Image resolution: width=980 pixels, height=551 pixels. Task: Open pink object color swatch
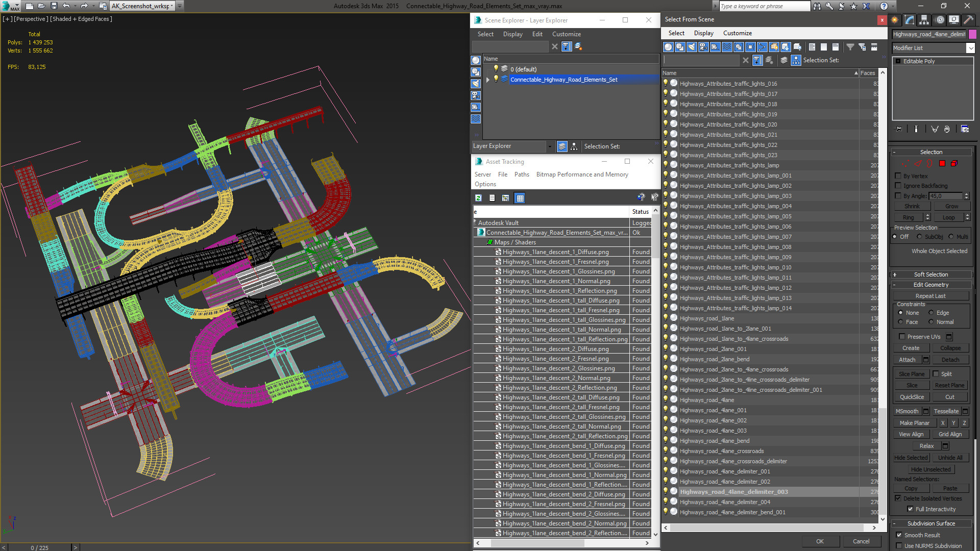[972, 34]
